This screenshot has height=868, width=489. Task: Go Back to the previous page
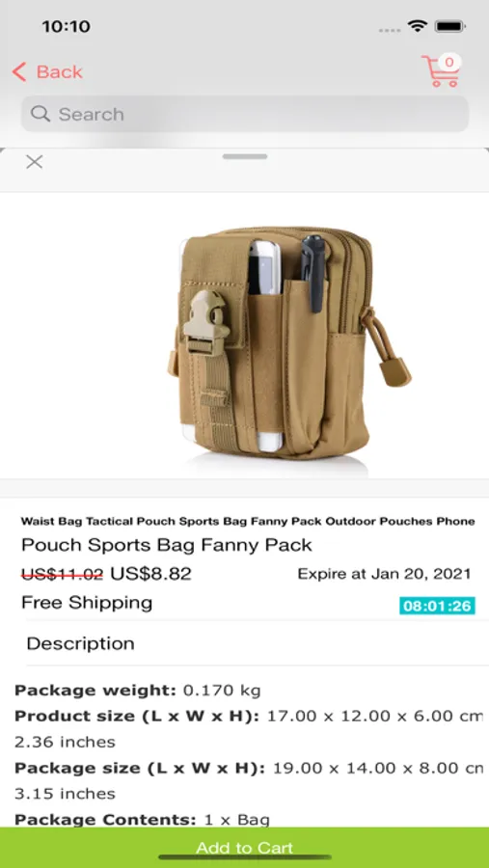(47, 72)
